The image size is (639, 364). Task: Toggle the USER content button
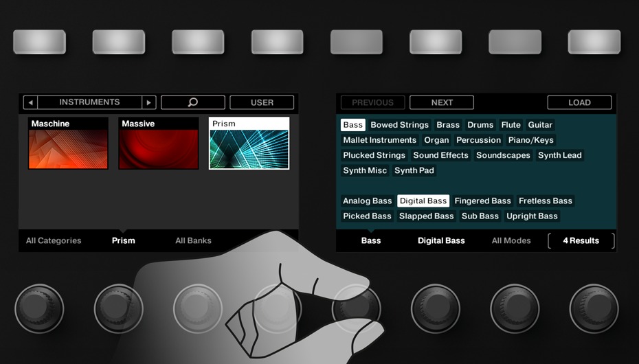[x=262, y=102]
